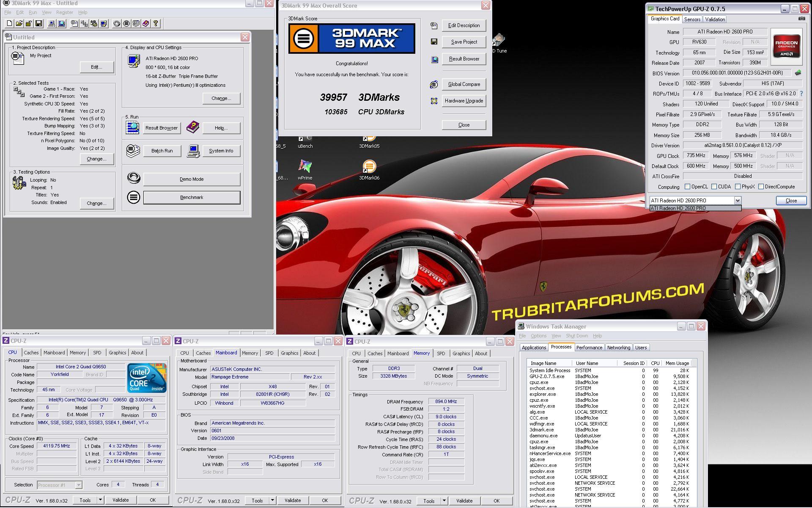Viewport: 812px width, 508px height.
Task: Expand Tools dropdown arrow in CPU-Z Memory window
Action: (x=444, y=501)
